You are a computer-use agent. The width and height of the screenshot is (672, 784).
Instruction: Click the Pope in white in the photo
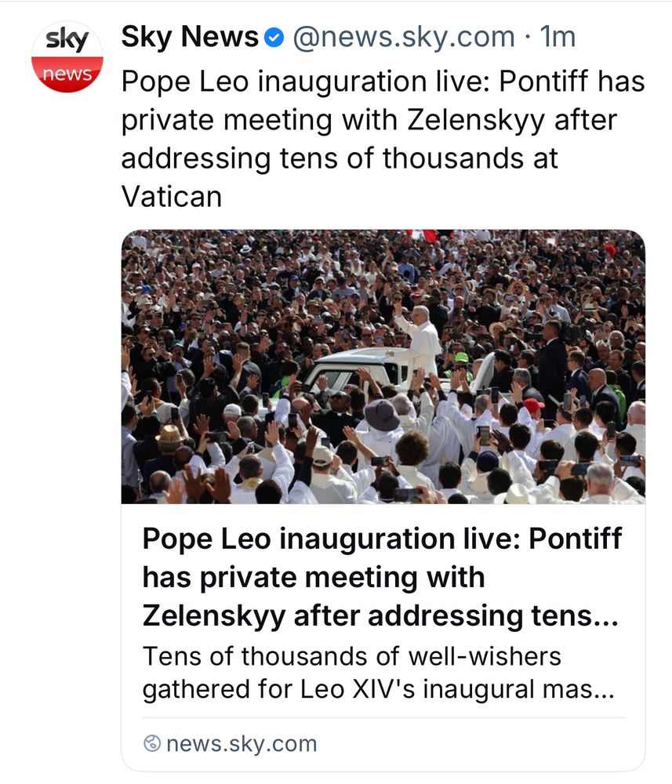click(x=420, y=340)
